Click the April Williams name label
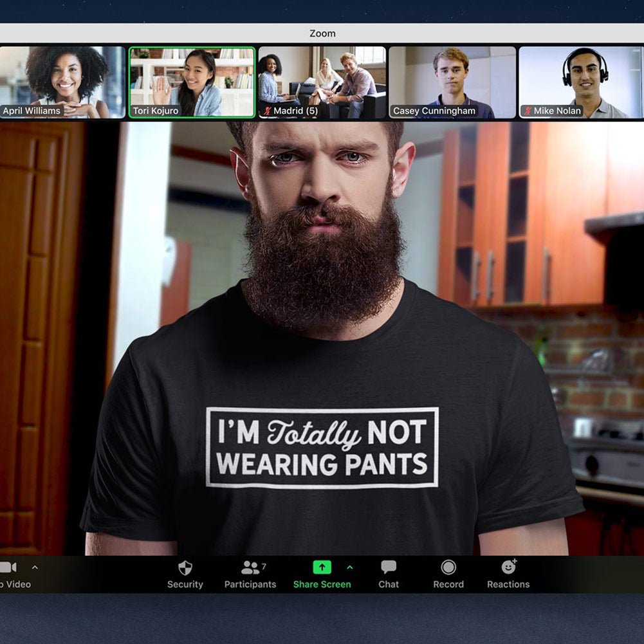 [33, 111]
